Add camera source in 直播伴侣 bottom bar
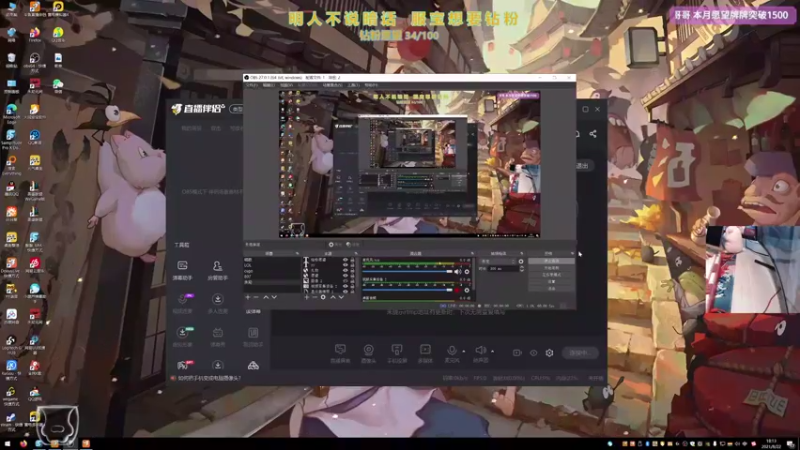 [368, 353]
